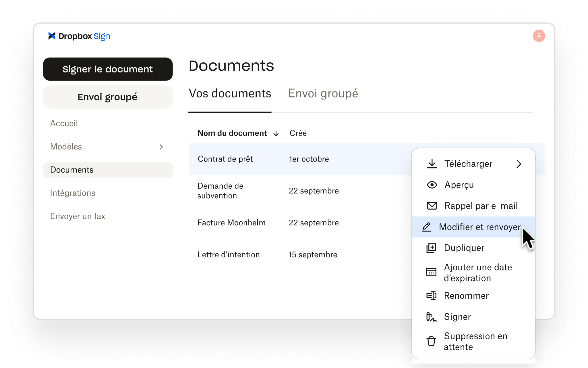The height and width of the screenshot is (368, 588).
Task: Click the envelope icon for e-mail reminder
Action: pos(432,206)
